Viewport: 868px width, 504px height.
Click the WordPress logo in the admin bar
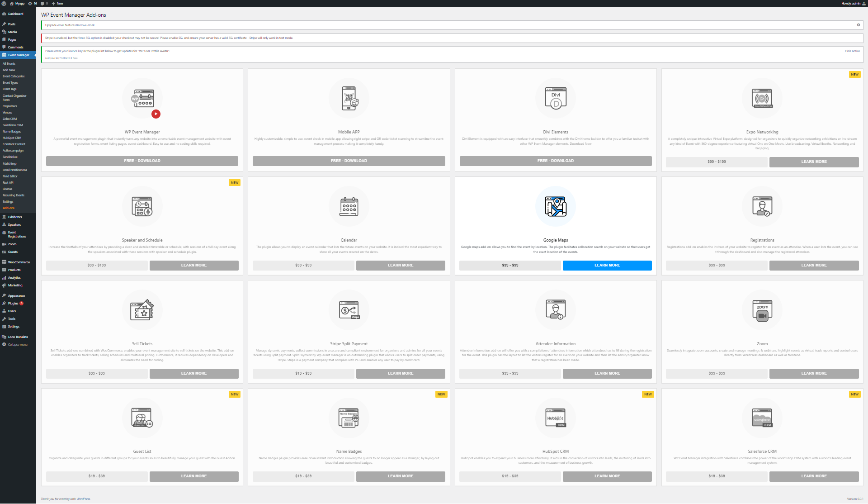point(4,3)
